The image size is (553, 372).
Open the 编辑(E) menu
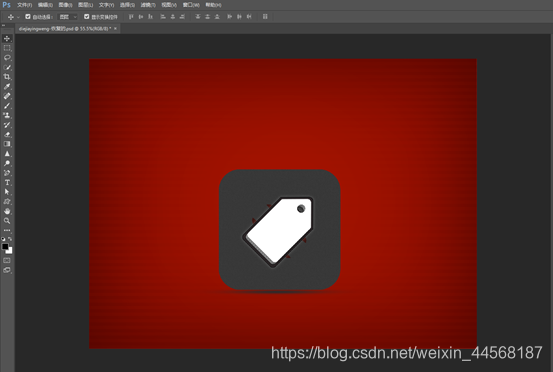tap(45, 5)
